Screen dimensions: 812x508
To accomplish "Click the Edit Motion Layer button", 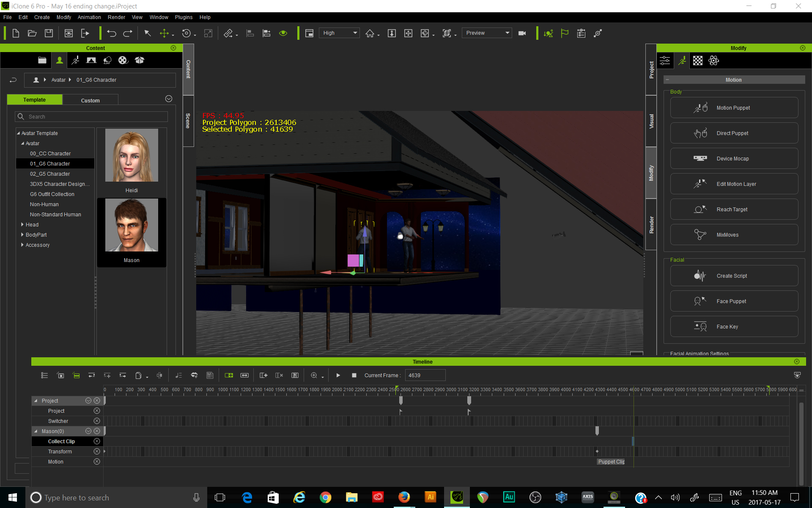I will (x=734, y=184).
